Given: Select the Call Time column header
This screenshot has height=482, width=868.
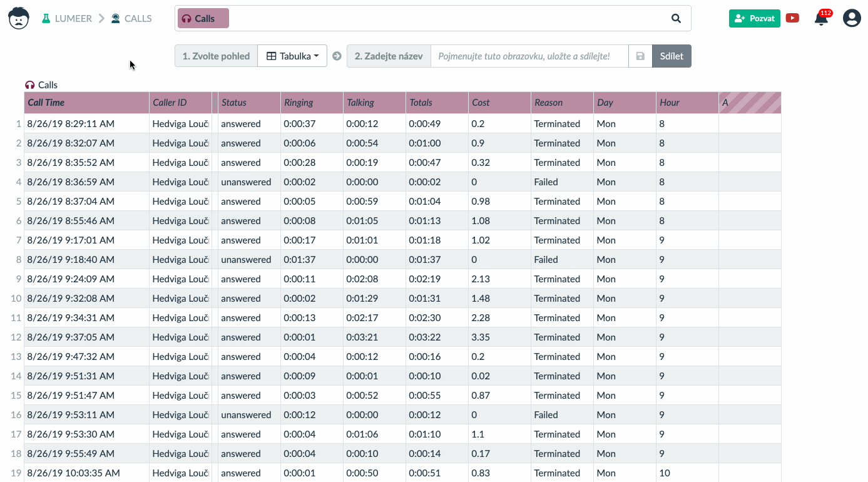Looking at the screenshot, I should [86, 103].
